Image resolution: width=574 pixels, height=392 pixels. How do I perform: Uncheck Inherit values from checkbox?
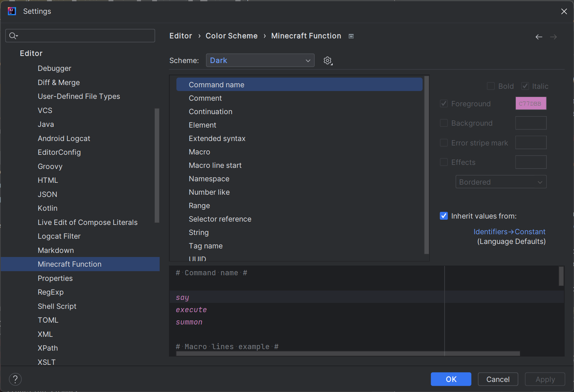444,216
